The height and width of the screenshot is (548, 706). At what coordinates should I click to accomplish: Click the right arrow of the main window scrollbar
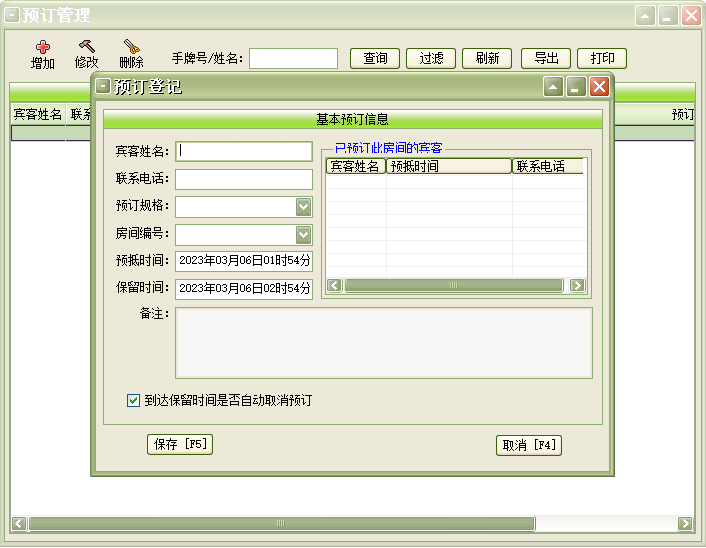pyautogui.click(x=685, y=523)
